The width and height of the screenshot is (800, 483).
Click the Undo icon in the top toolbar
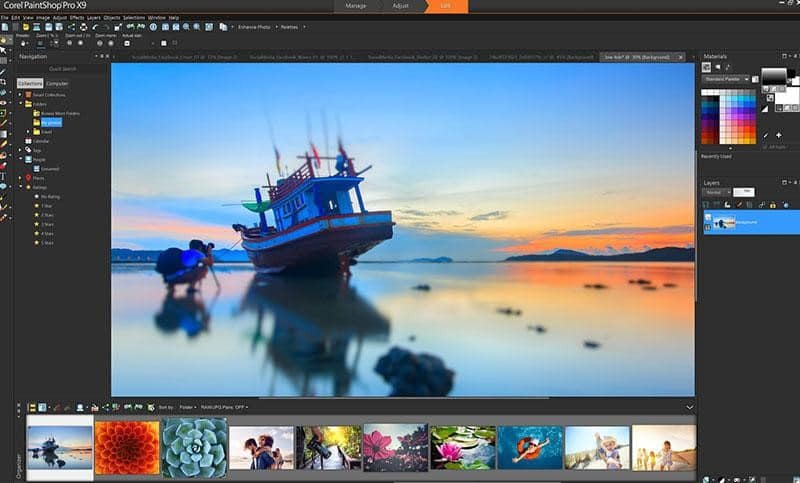coord(94,27)
